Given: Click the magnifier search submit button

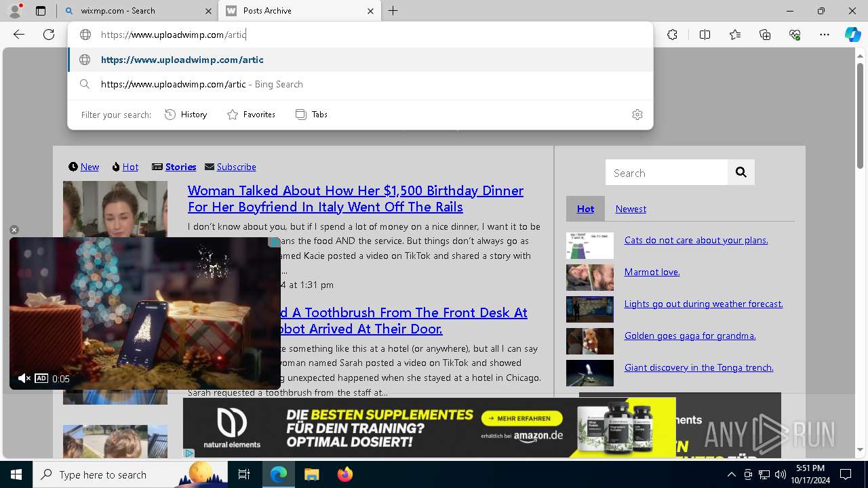Looking at the screenshot, I should point(741,173).
